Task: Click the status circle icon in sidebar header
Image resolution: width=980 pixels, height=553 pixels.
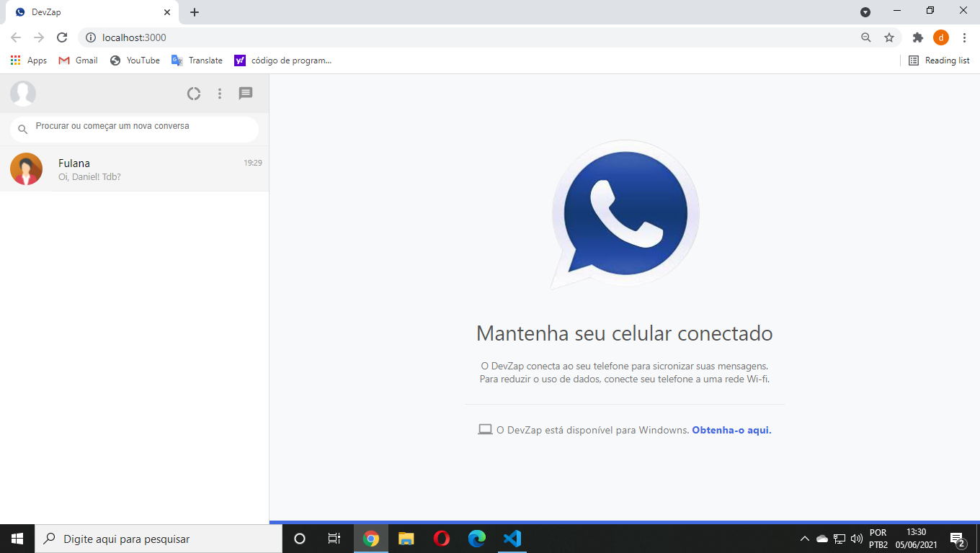Action: point(194,94)
